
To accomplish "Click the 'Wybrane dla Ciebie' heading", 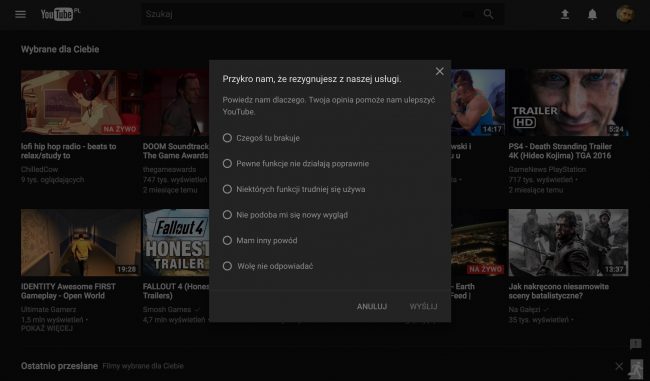I will coord(60,49).
